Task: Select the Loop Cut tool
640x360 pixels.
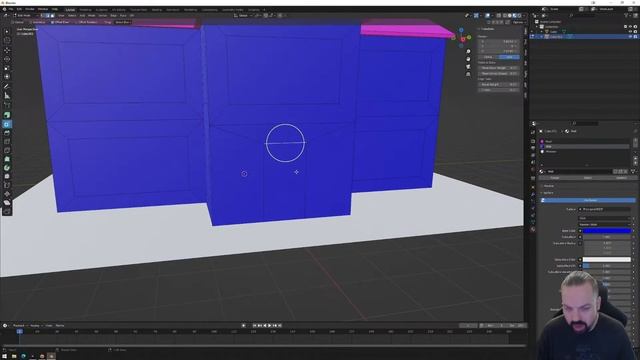Action: [7, 142]
